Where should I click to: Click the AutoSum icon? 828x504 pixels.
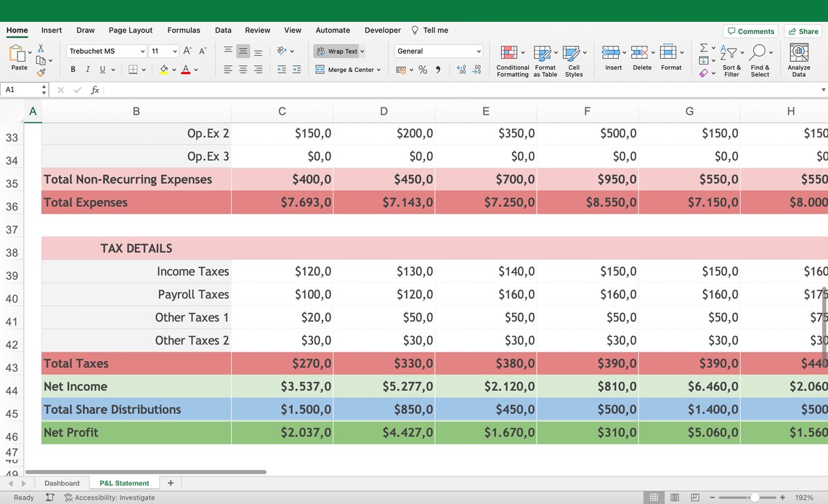(x=703, y=47)
